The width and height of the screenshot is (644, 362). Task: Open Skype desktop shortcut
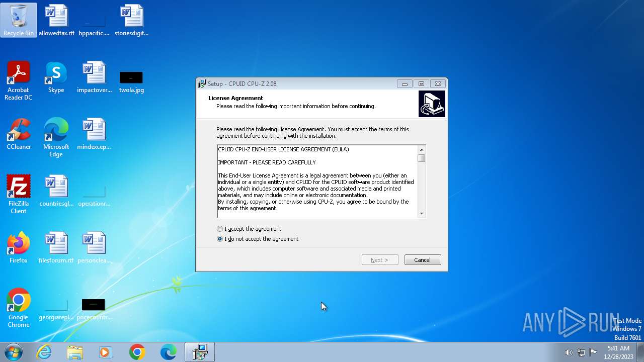coord(56,77)
